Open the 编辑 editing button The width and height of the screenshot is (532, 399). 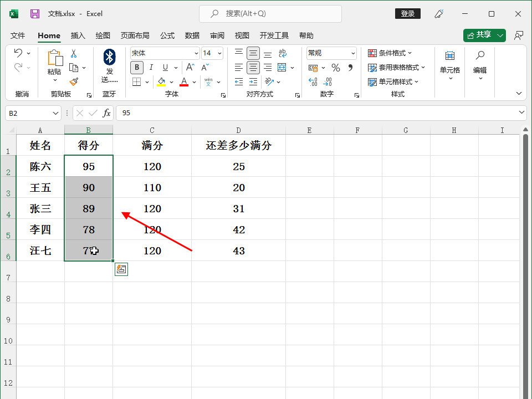(480, 65)
